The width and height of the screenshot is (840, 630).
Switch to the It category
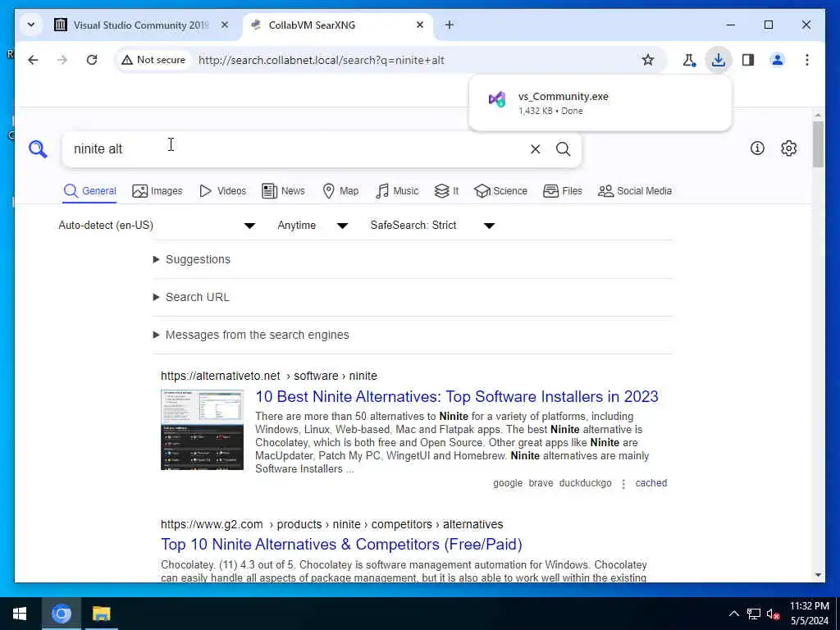coord(446,191)
